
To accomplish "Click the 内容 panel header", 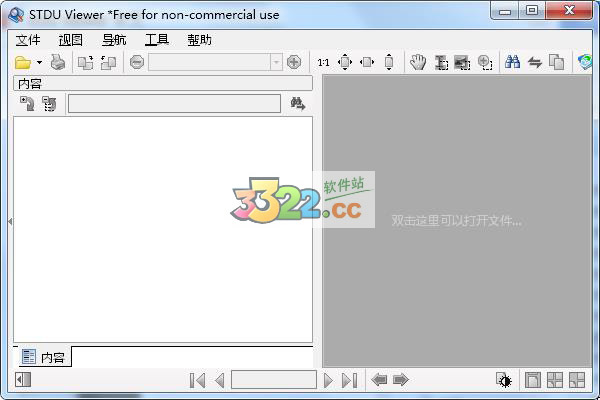I will pyautogui.click(x=163, y=83).
